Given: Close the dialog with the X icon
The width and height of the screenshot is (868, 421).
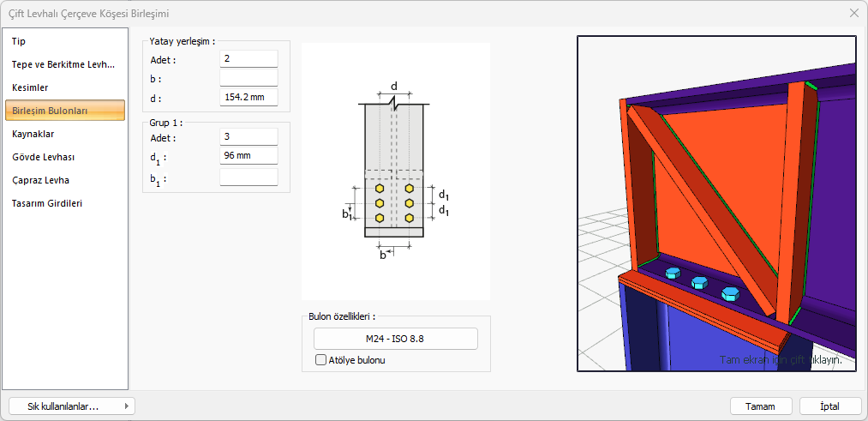Looking at the screenshot, I should (x=853, y=13).
